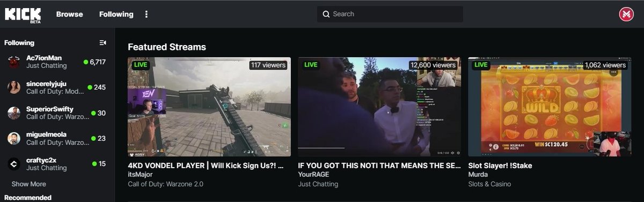Expand the list with Show More
Image resolution: width=644 pixels, height=202 pixels.
[x=29, y=184]
